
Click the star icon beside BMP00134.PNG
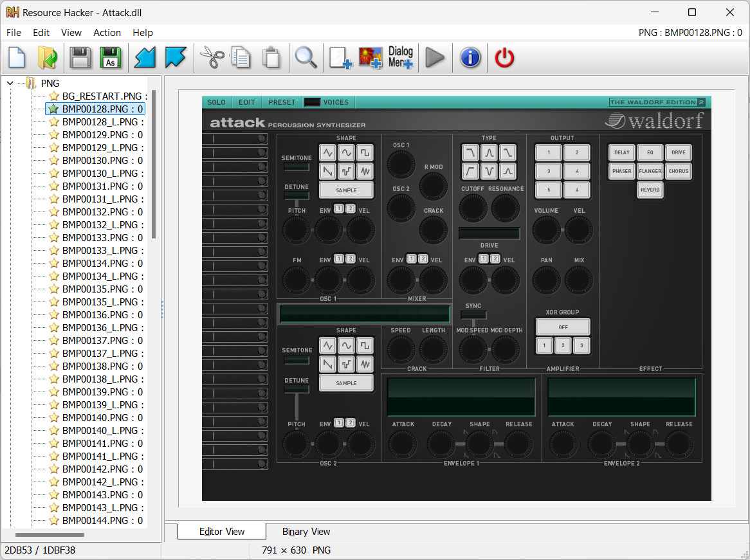coord(54,264)
